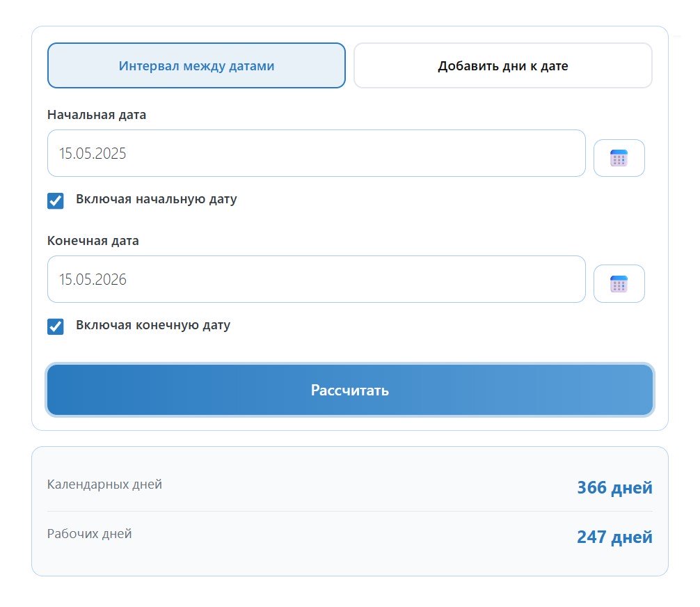Open calendar picker for Начальная дата
700x607 pixels.
(x=619, y=158)
